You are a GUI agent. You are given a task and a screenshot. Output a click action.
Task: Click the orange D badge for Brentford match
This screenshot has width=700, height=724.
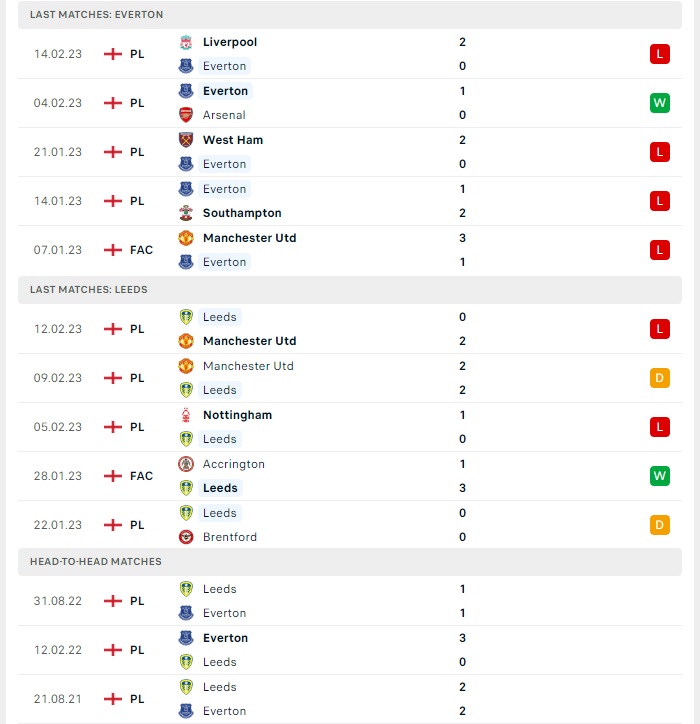coord(659,525)
